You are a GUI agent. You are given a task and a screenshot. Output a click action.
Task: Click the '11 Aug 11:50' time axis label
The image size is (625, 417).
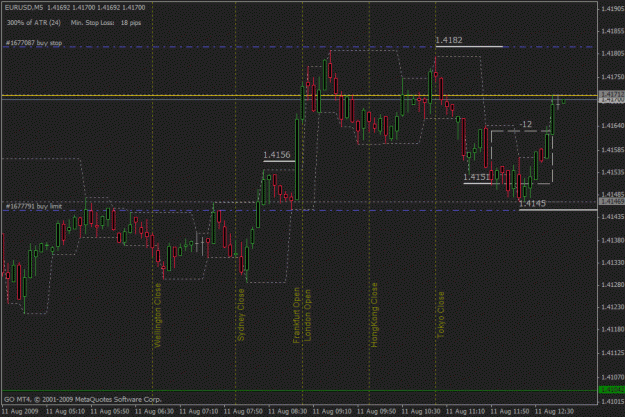pos(510,411)
